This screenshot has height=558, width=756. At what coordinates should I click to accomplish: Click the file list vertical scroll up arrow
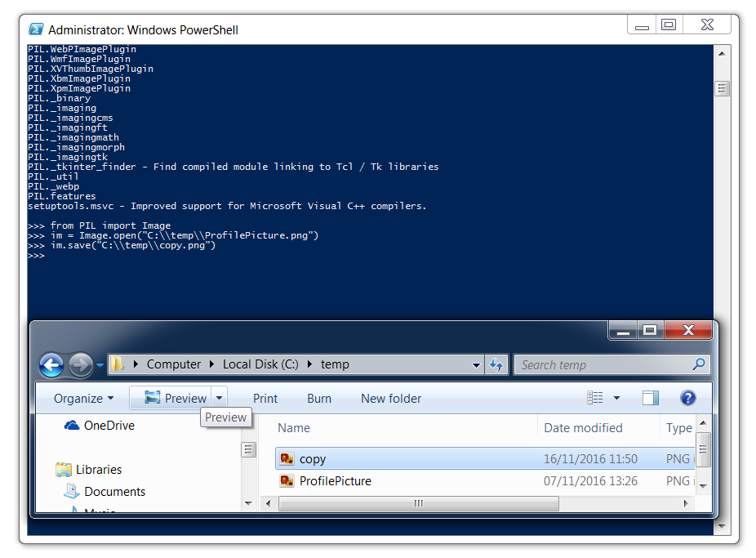point(703,423)
